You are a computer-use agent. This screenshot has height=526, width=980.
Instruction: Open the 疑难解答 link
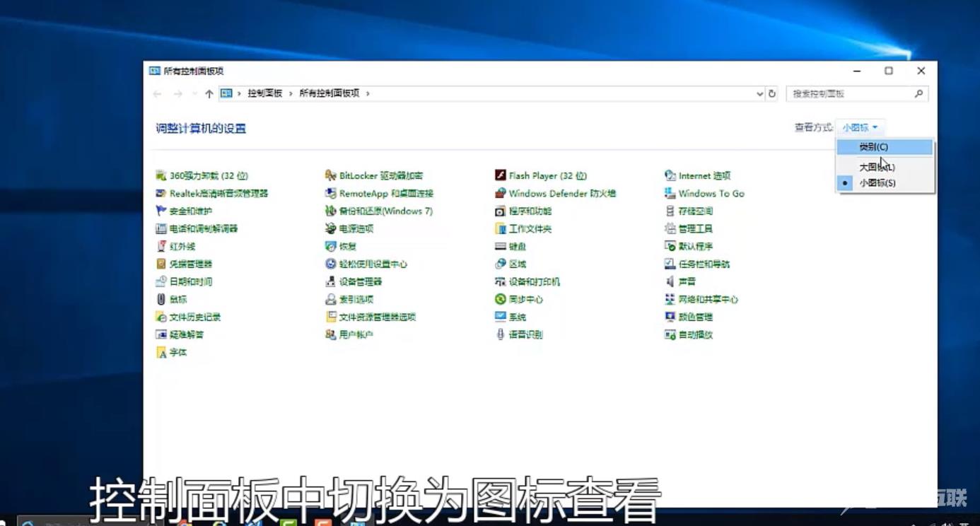coord(187,334)
